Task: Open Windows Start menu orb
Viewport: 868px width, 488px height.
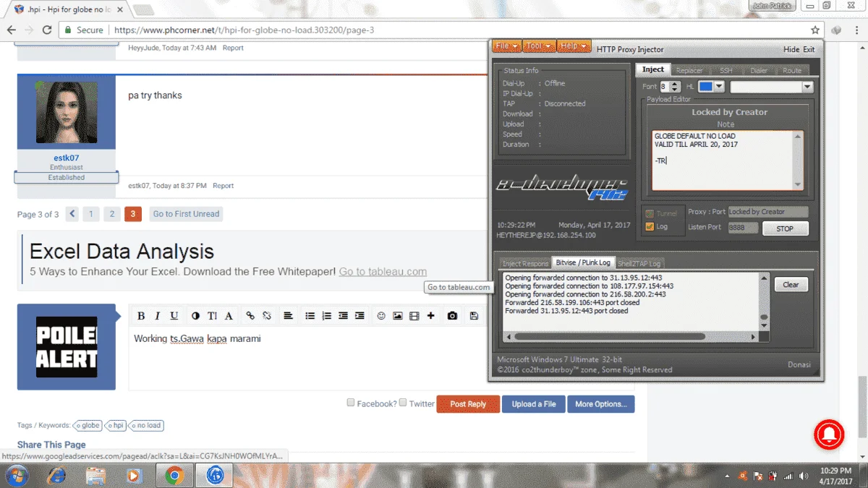Action: 16,476
